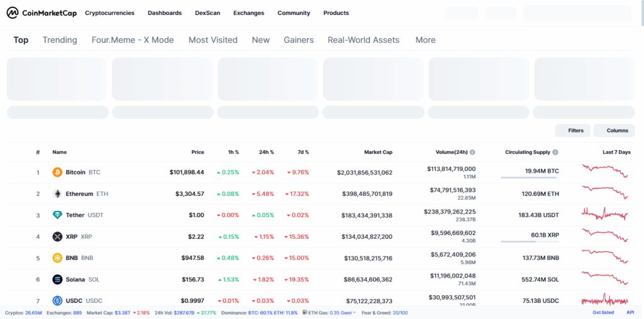Click the Ethereum coin icon
Screen dimensions: 644x319
57,193
